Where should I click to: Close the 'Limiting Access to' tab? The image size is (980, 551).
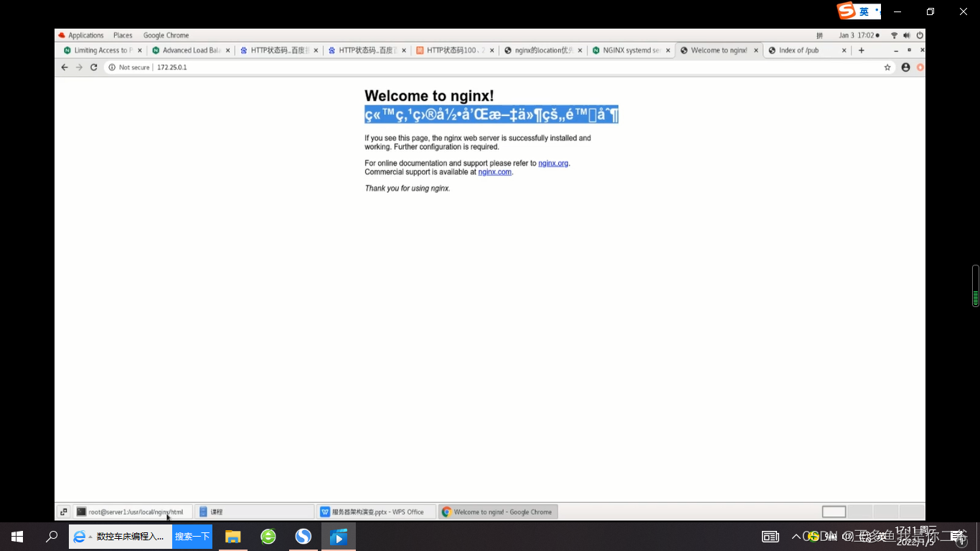pyautogui.click(x=140, y=50)
